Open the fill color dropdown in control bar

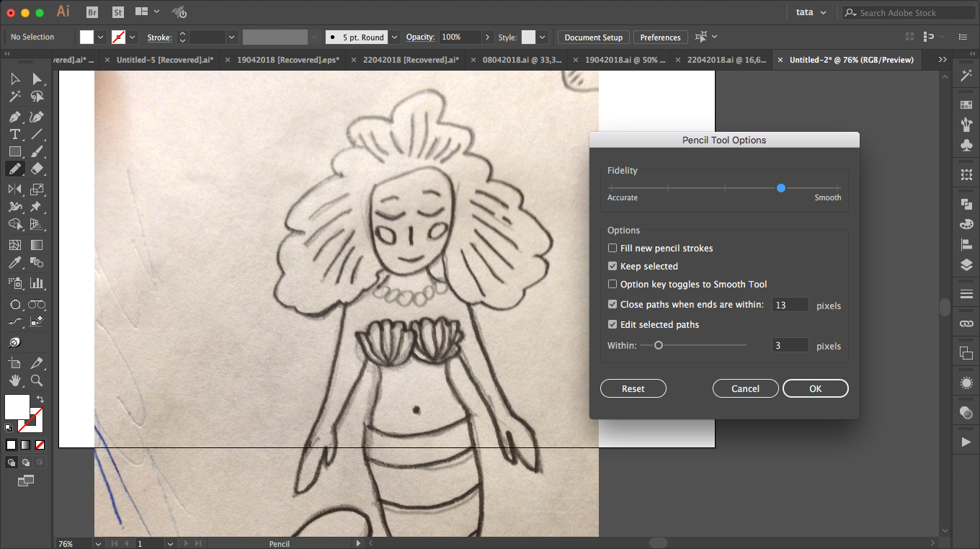point(101,37)
